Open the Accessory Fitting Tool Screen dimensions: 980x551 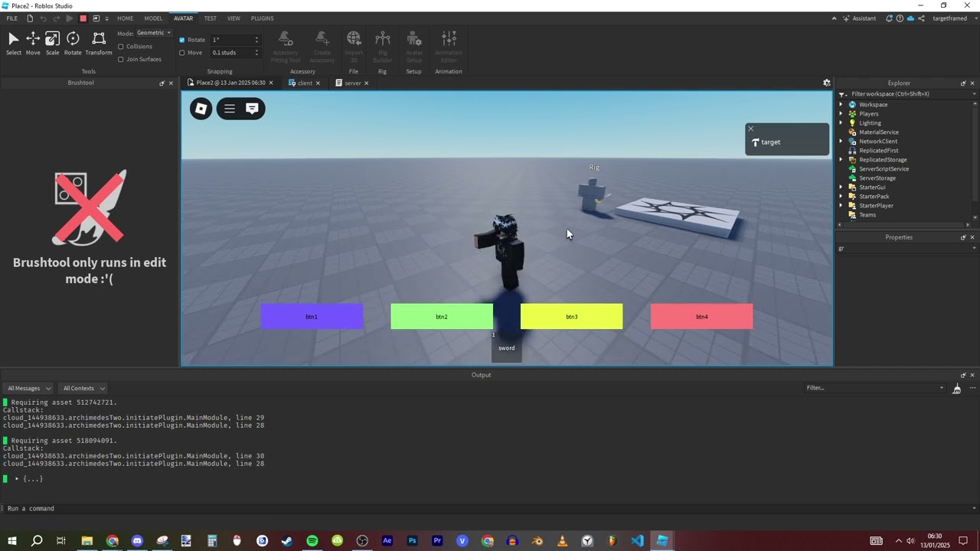(x=285, y=47)
